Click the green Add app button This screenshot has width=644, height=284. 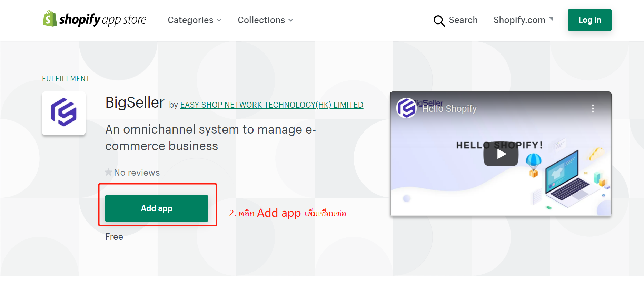point(157,208)
